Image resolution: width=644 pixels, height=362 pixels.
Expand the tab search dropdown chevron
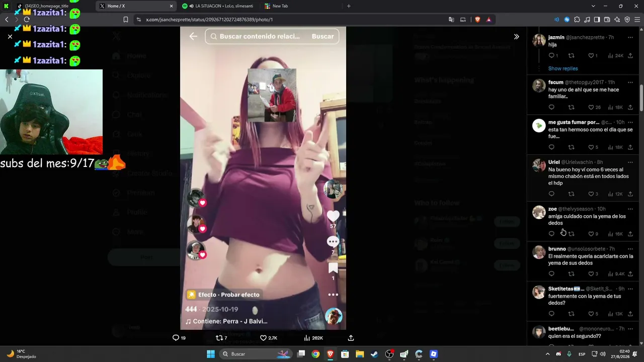click(x=593, y=6)
